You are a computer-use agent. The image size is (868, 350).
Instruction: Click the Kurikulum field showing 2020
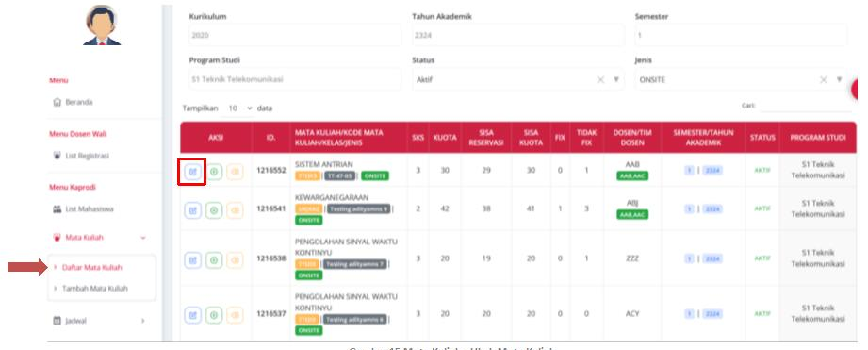pyautogui.click(x=294, y=35)
